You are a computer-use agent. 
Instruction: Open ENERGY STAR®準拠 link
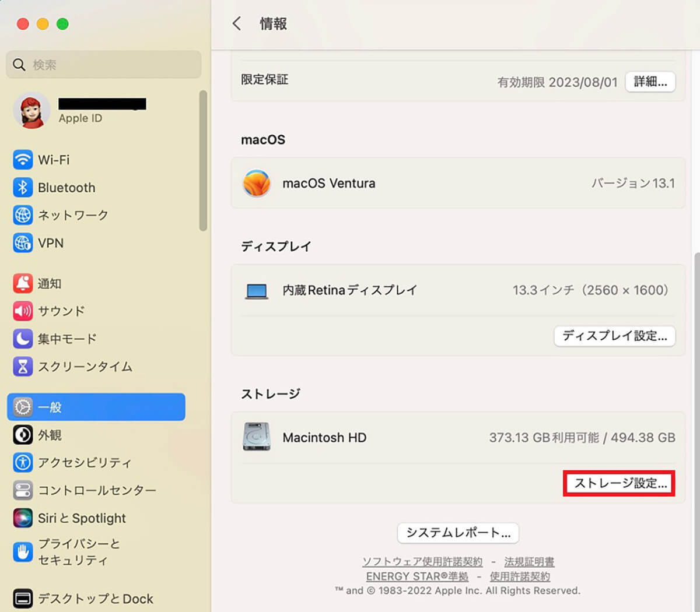click(x=417, y=576)
